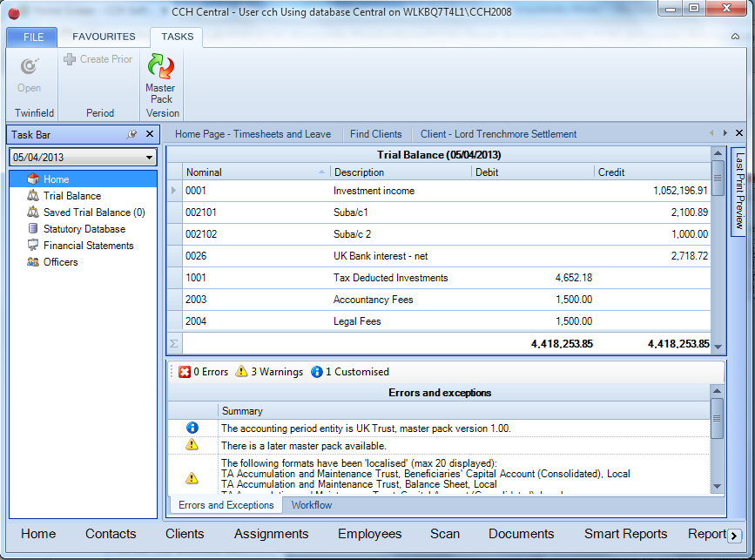The image size is (755, 560).
Task: Open Trial Balance in task tree
Action: tap(71, 196)
